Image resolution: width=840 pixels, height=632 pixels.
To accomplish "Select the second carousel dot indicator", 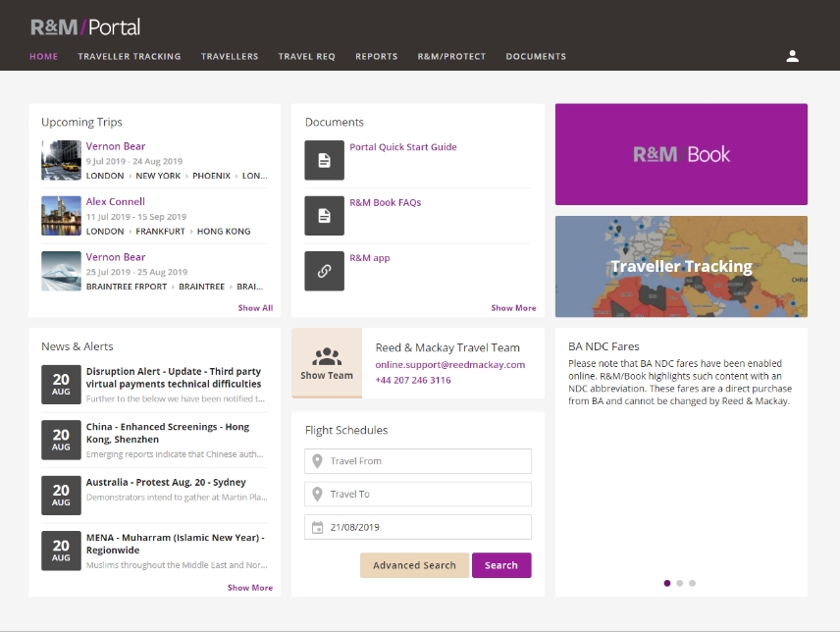I will tap(680, 583).
